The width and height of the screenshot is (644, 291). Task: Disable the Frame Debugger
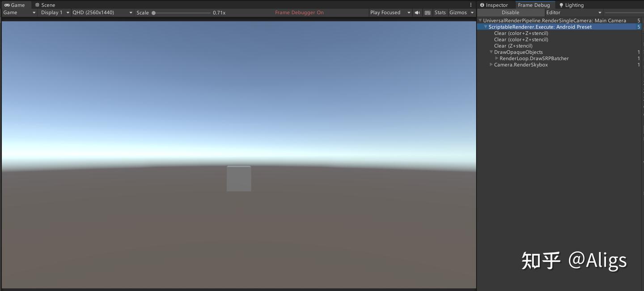510,13
